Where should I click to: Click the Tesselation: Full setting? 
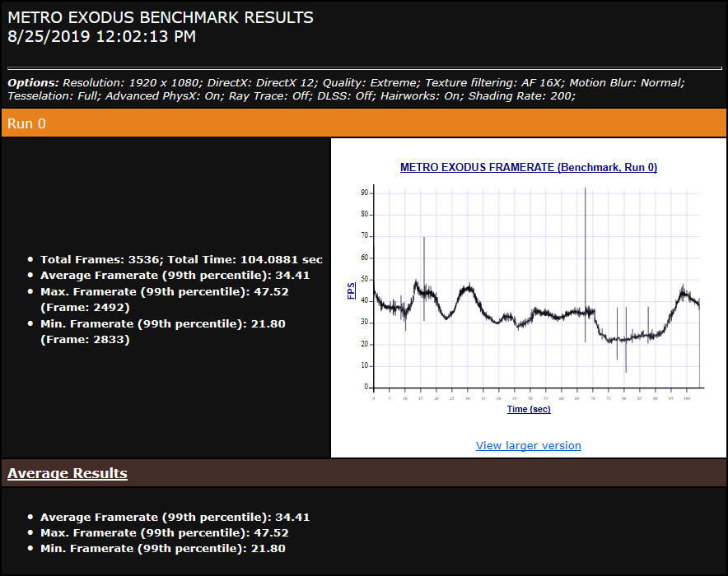[x=54, y=96]
